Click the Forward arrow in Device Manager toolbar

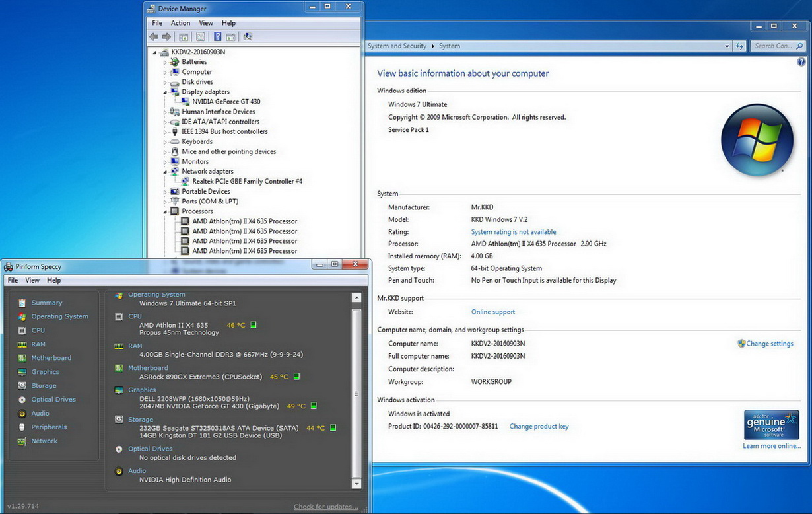166,37
